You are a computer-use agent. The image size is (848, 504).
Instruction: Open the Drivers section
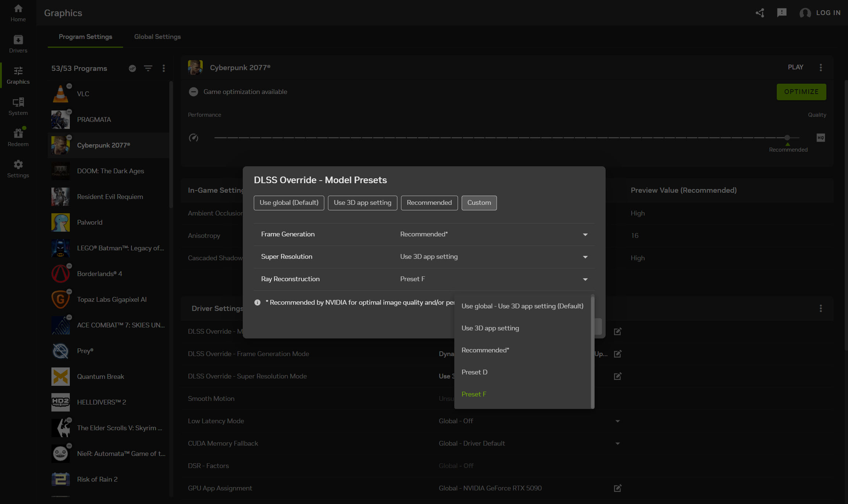(x=18, y=44)
